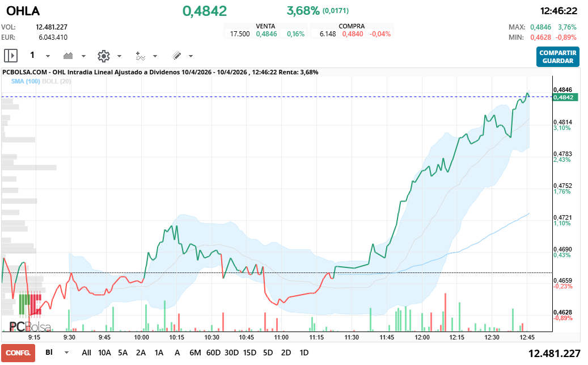Expand the interval 1 dropdown arrow
The height and width of the screenshot is (365, 588).
[x=48, y=56]
